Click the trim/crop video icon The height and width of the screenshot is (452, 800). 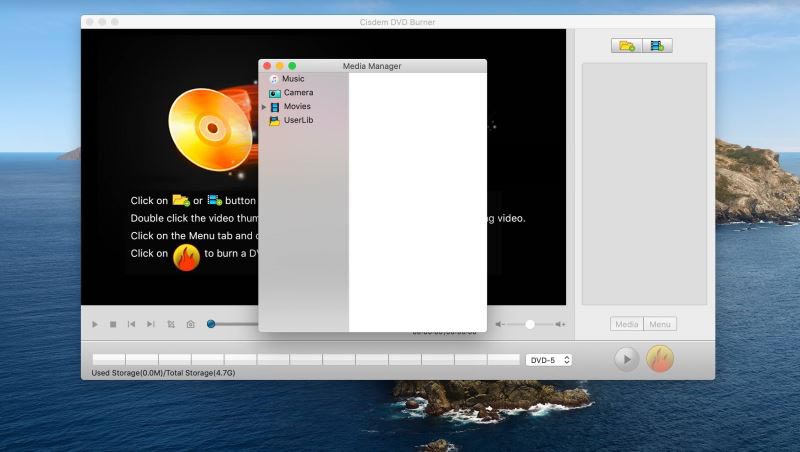(171, 324)
